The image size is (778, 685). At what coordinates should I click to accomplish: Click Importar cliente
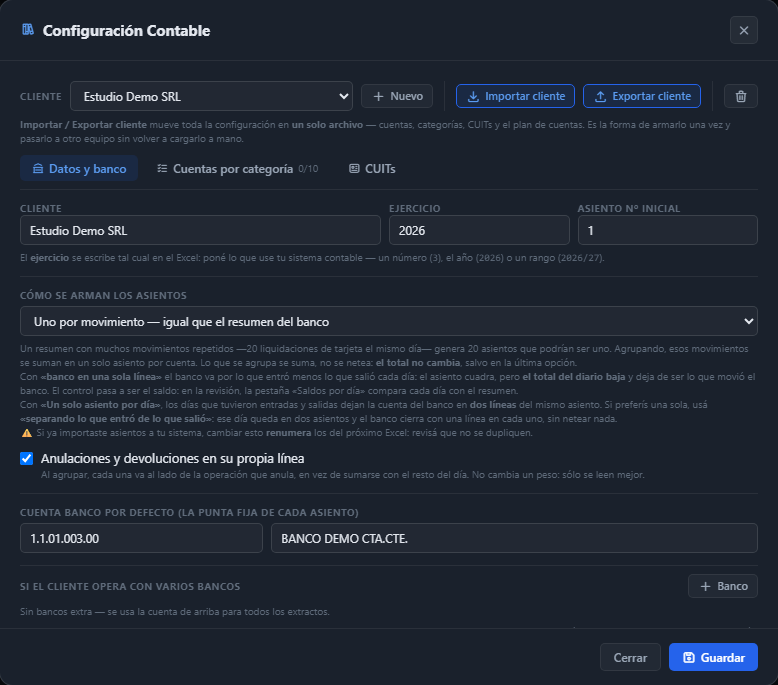coord(515,96)
